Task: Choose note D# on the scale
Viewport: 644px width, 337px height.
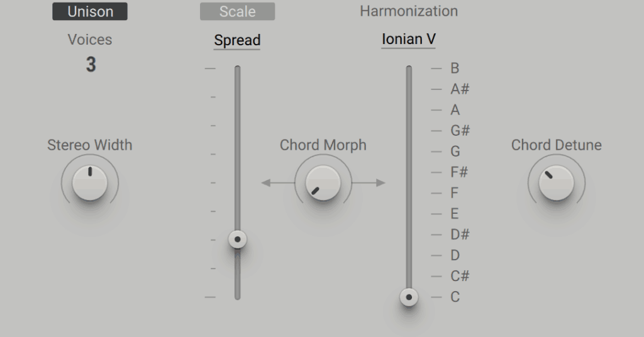Action: coord(460,235)
